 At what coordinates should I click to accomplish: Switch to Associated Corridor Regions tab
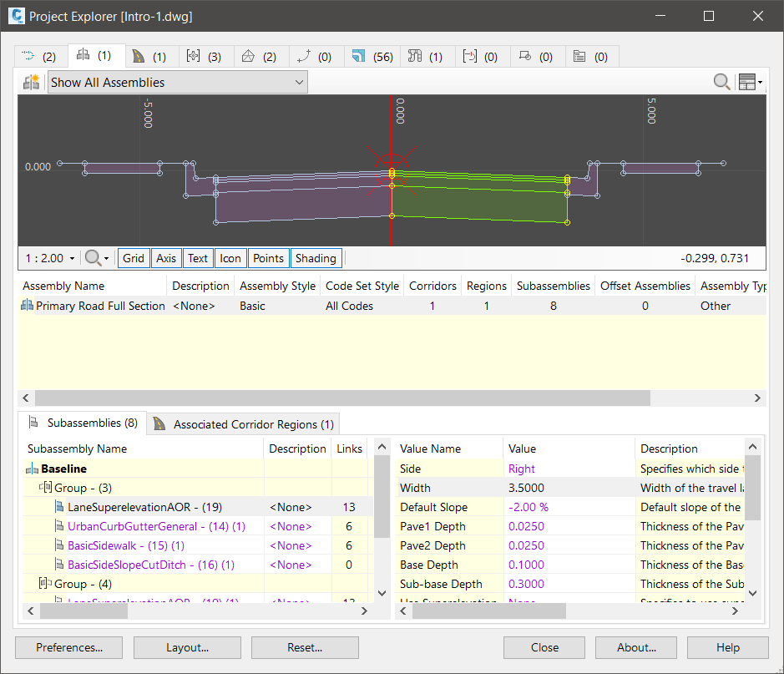click(244, 424)
